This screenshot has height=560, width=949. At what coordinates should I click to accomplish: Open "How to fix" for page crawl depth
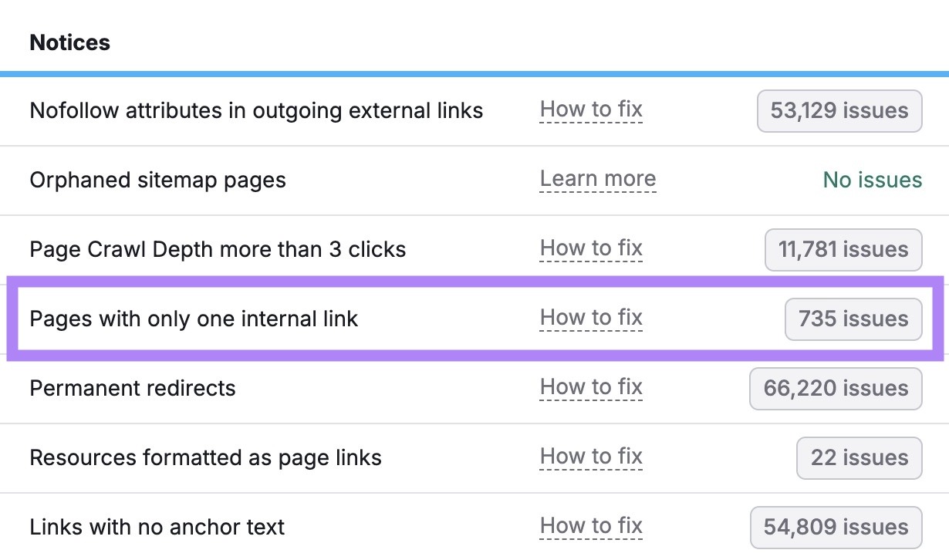(x=591, y=248)
